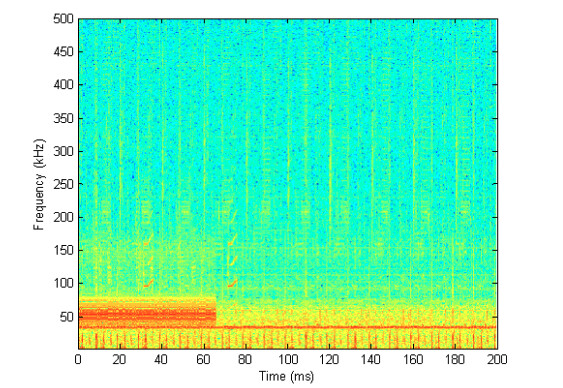Click the 180 label on the time axis

pos(455,359)
